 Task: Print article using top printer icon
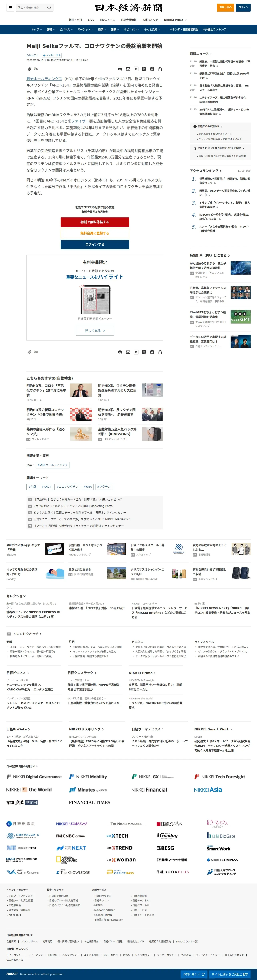coord(120,69)
